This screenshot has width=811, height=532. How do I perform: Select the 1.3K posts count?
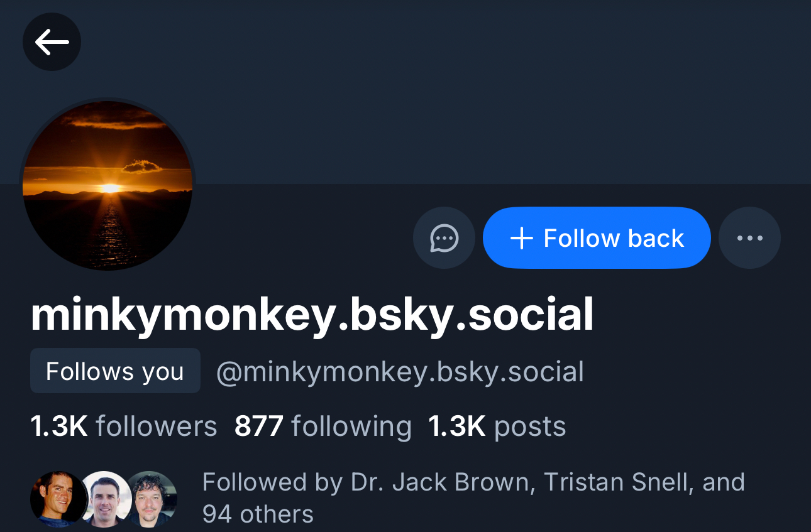[x=497, y=426]
